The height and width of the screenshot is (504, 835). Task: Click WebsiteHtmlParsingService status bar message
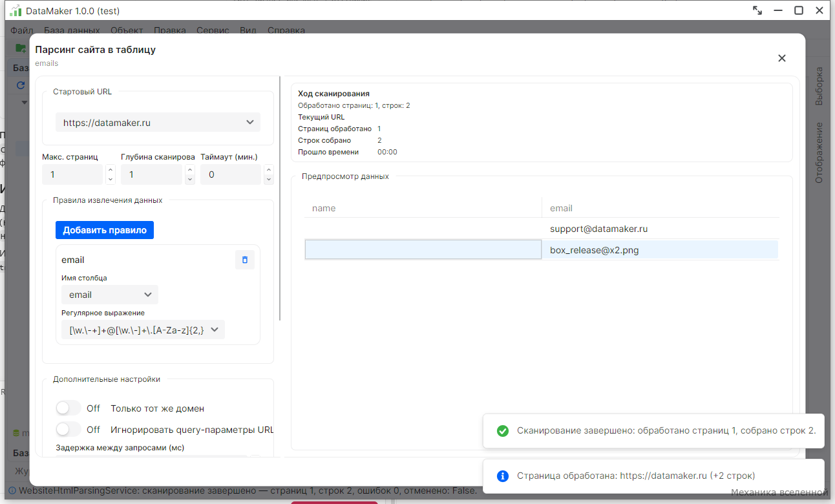248,490
